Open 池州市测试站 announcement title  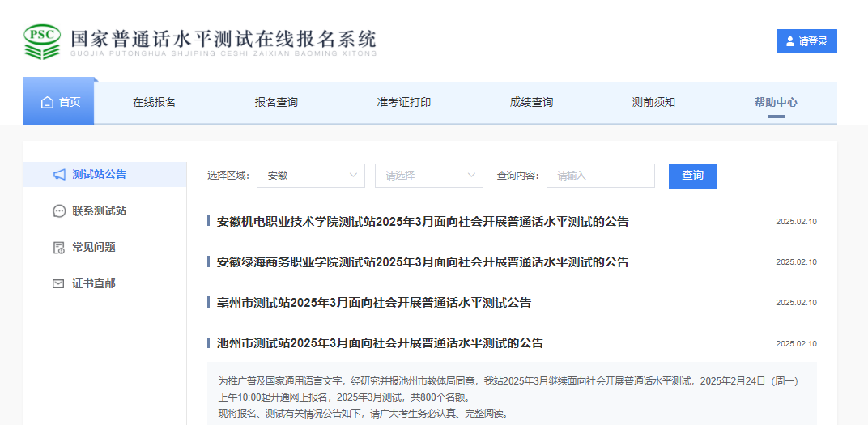pyautogui.click(x=380, y=343)
